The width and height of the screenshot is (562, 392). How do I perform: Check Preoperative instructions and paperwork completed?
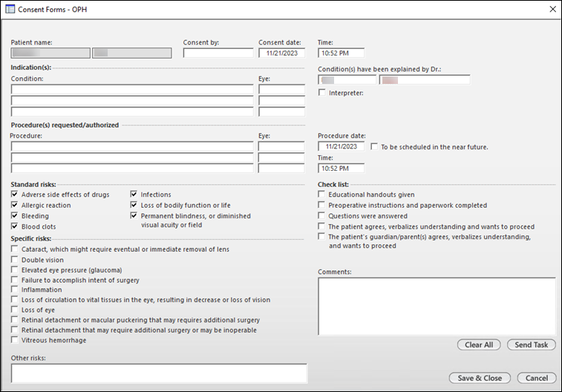321,205
